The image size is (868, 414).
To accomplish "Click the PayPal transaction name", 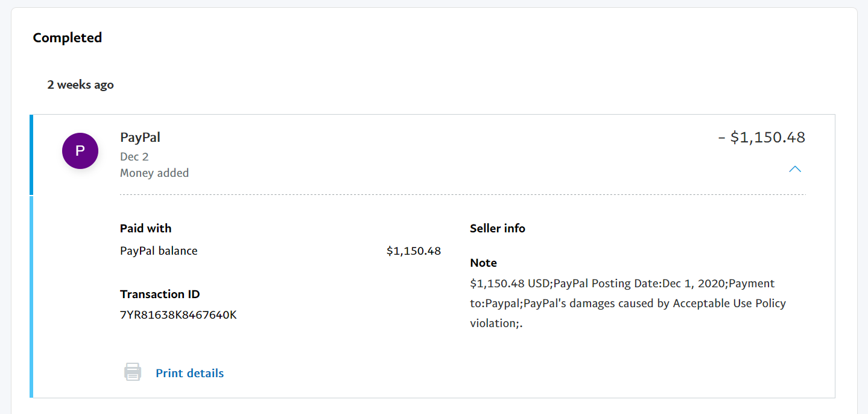I will tap(140, 138).
